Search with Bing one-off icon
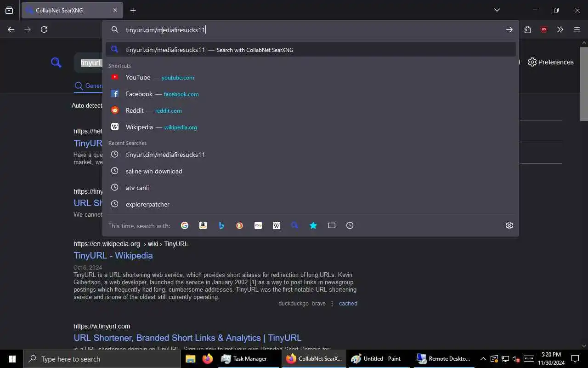The height and width of the screenshot is (368, 588). pos(221,225)
